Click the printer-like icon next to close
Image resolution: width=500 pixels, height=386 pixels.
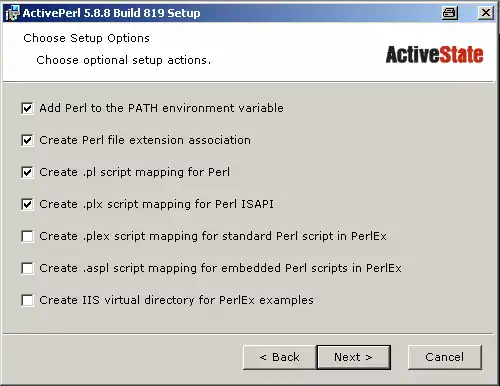(x=450, y=13)
